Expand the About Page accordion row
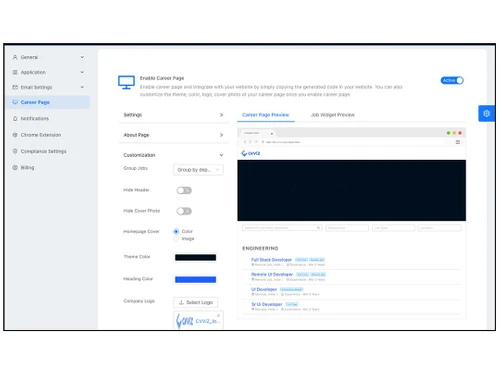500x375 pixels. click(173, 135)
